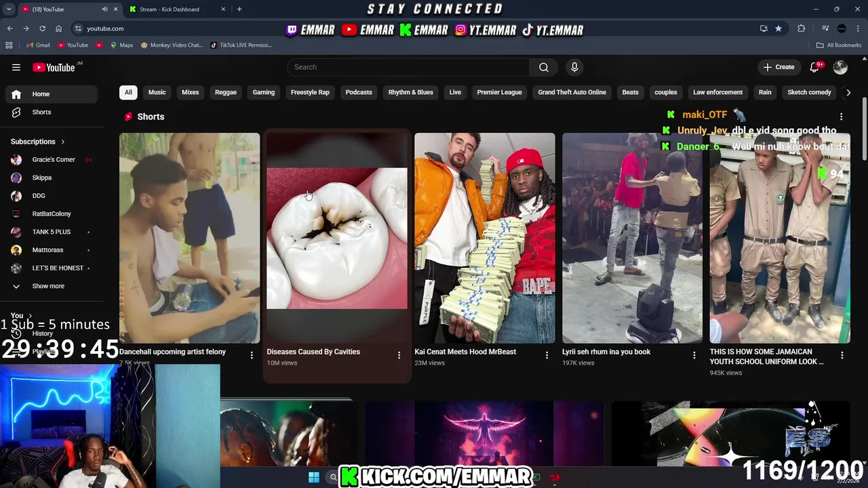Open TikTok LIVE Permissions bookmark
Image resolution: width=868 pixels, height=488 pixels.
tap(241, 45)
